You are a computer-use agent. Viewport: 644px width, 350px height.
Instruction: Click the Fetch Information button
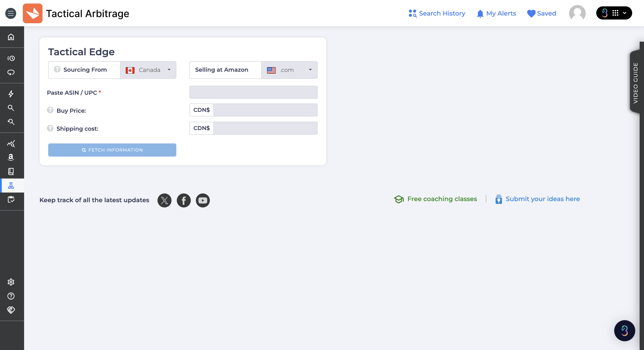[x=112, y=150]
